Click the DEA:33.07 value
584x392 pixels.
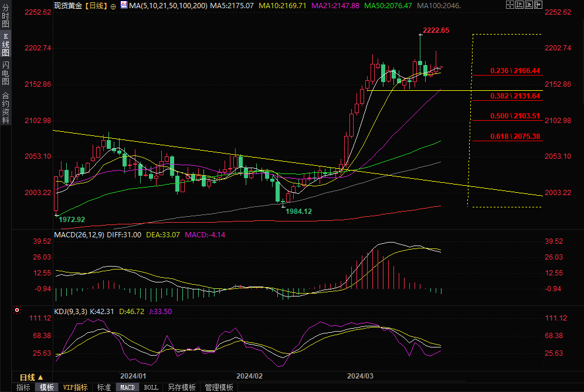pyautogui.click(x=163, y=235)
